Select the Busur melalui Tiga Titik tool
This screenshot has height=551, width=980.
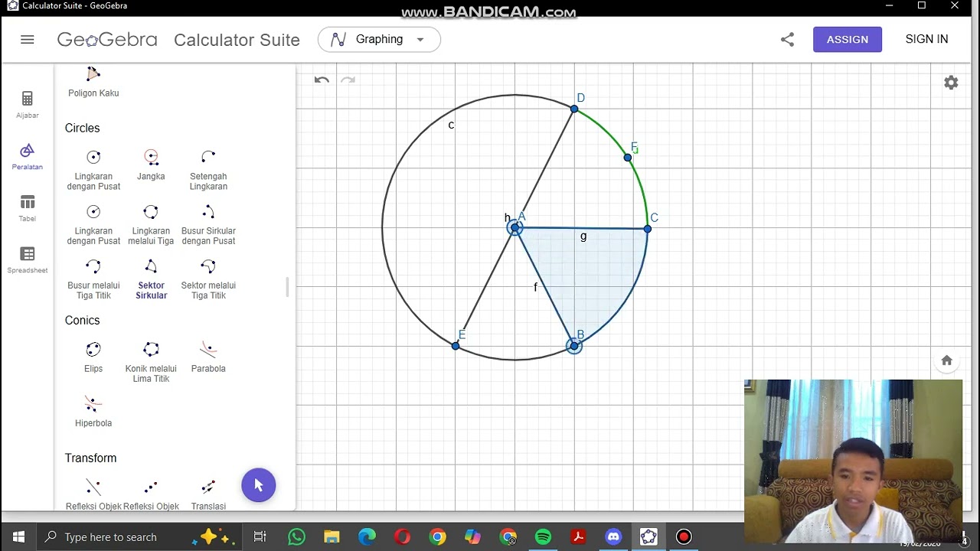(x=93, y=279)
